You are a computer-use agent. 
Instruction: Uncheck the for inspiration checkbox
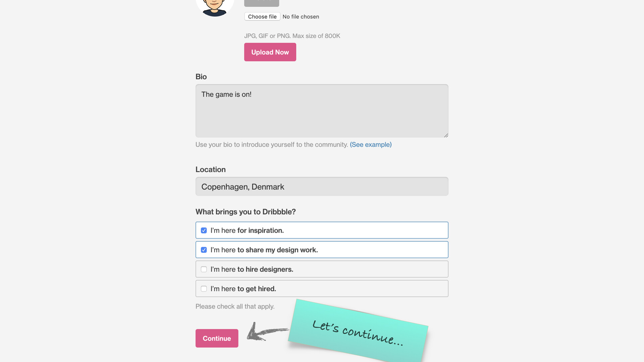[204, 231]
